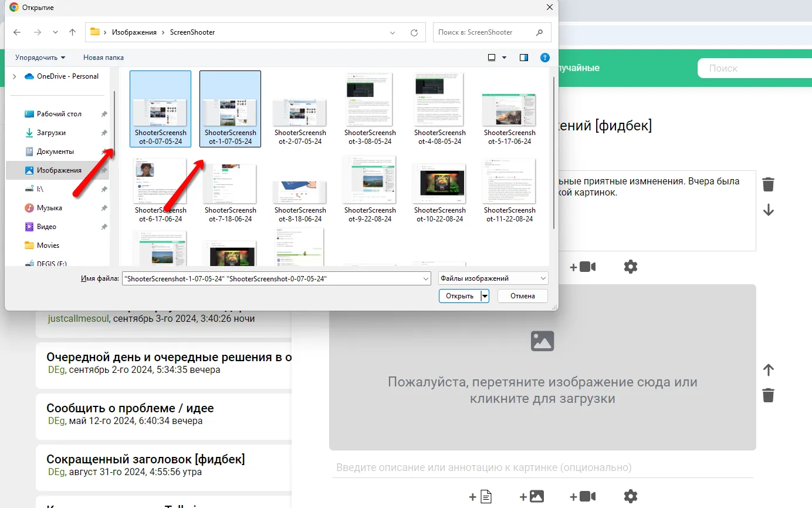This screenshot has width=812, height=508.
Task: Add video block below the text block
Action: coord(583,267)
